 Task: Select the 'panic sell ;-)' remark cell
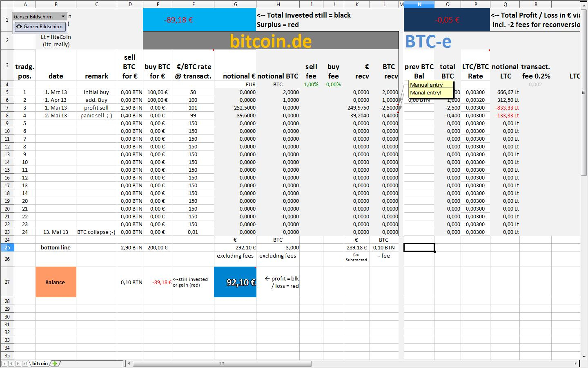96,116
